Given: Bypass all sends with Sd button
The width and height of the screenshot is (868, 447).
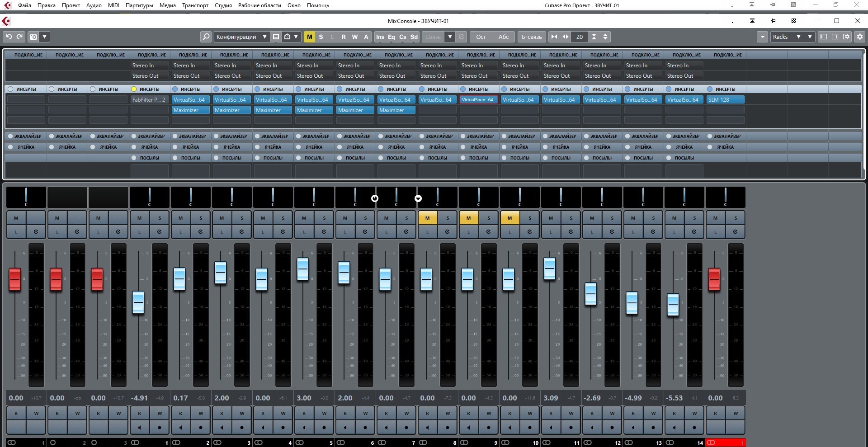Looking at the screenshot, I should tap(414, 37).
